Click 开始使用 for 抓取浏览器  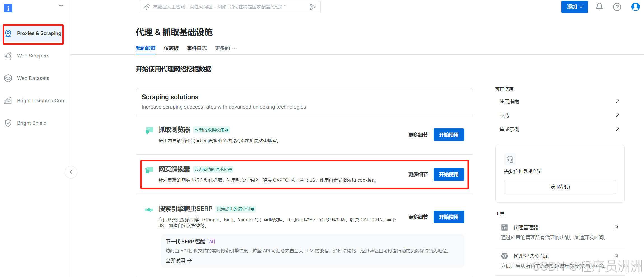(449, 135)
